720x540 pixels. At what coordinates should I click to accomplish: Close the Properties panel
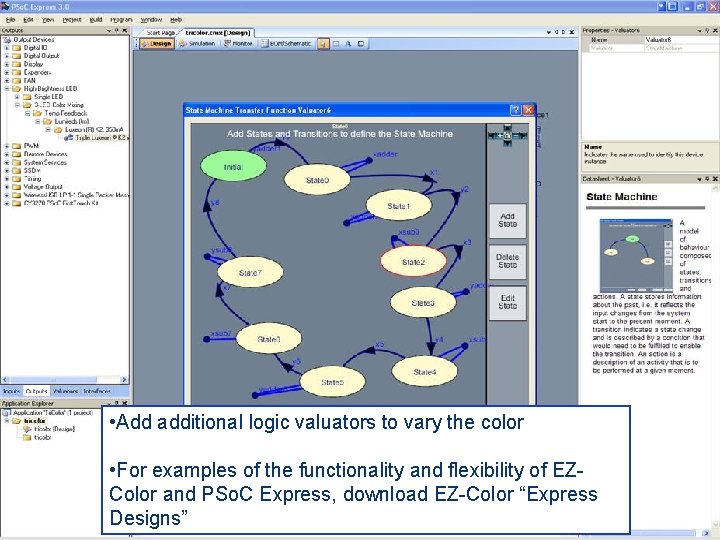pos(715,30)
